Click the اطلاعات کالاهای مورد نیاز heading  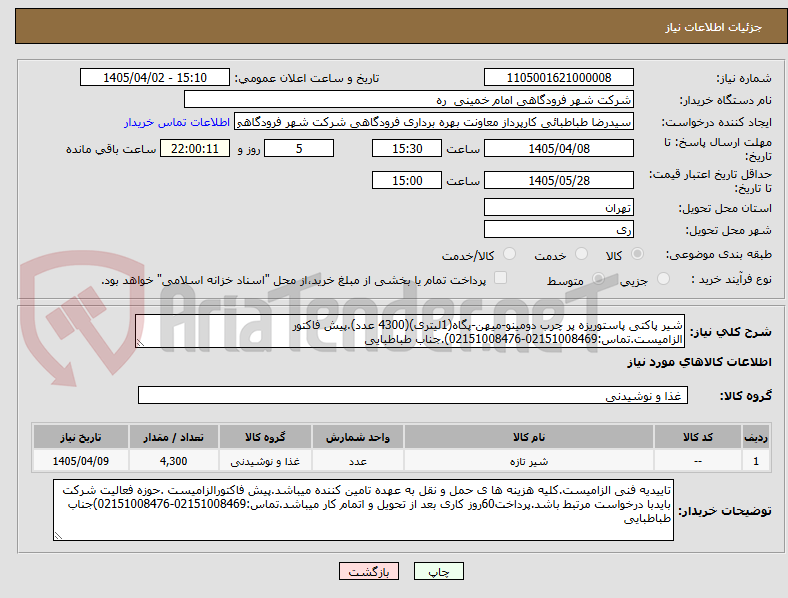(x=699, y=362)
